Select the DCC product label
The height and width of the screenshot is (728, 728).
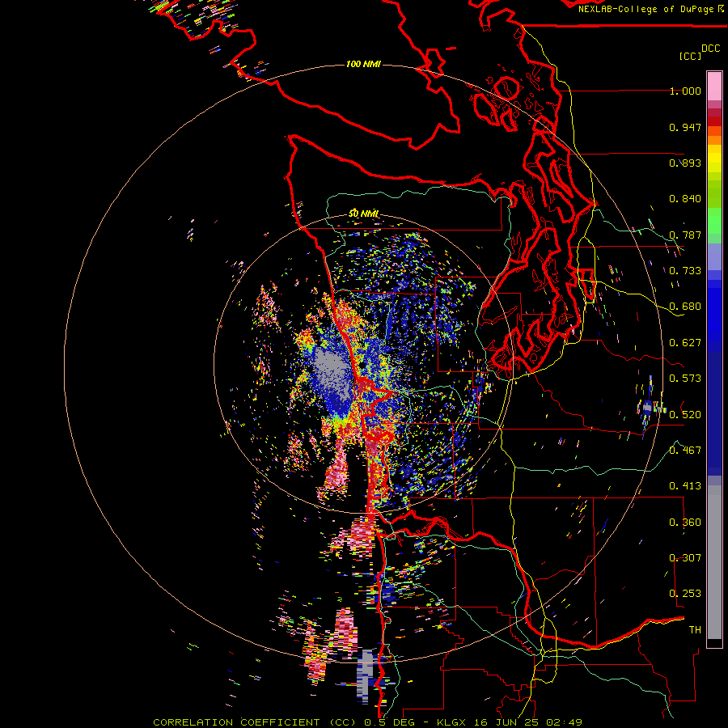pyautogui.click(x=710, y=49)
